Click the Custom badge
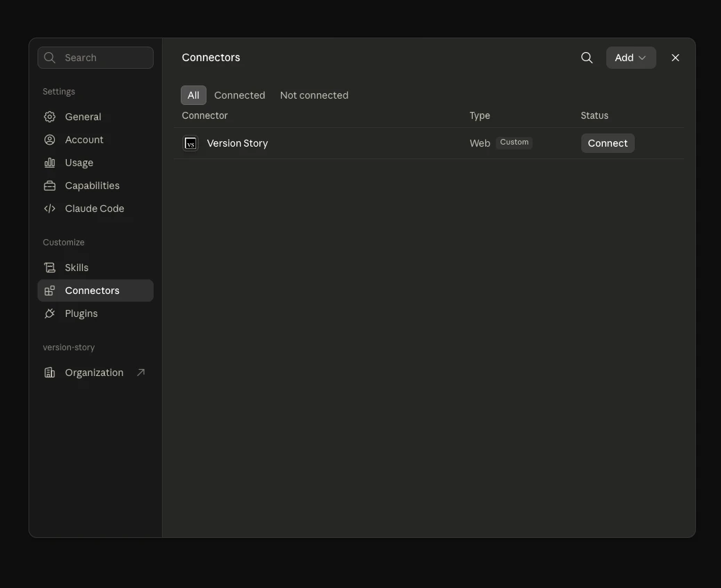721x588 pixels. coord(514,142)
